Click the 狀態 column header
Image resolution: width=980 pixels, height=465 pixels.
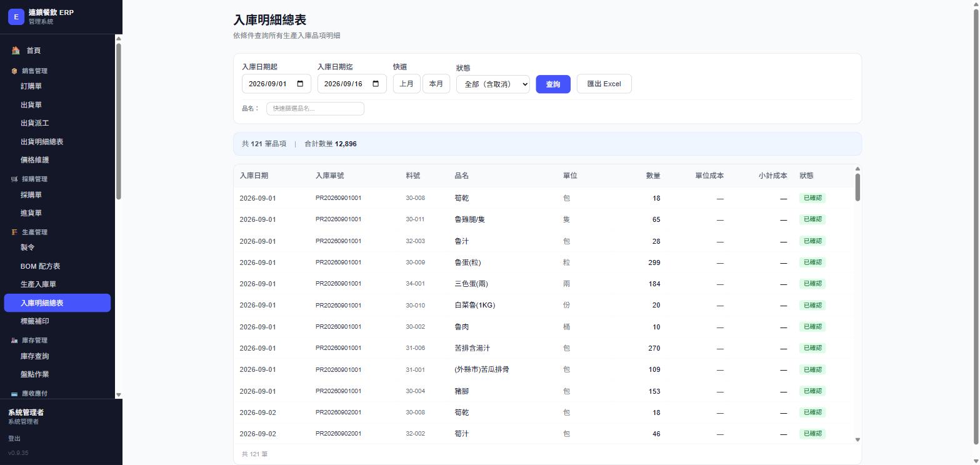pos(806,176)
